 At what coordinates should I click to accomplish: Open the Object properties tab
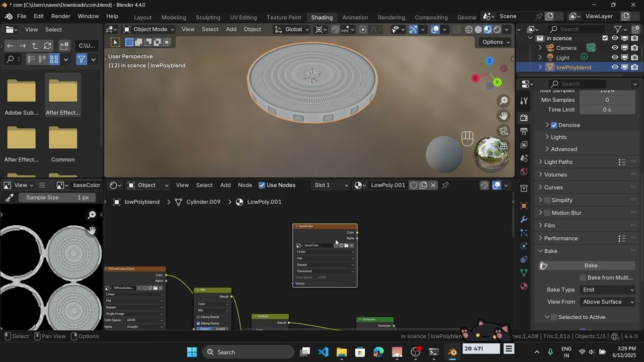tap(524, 206)
